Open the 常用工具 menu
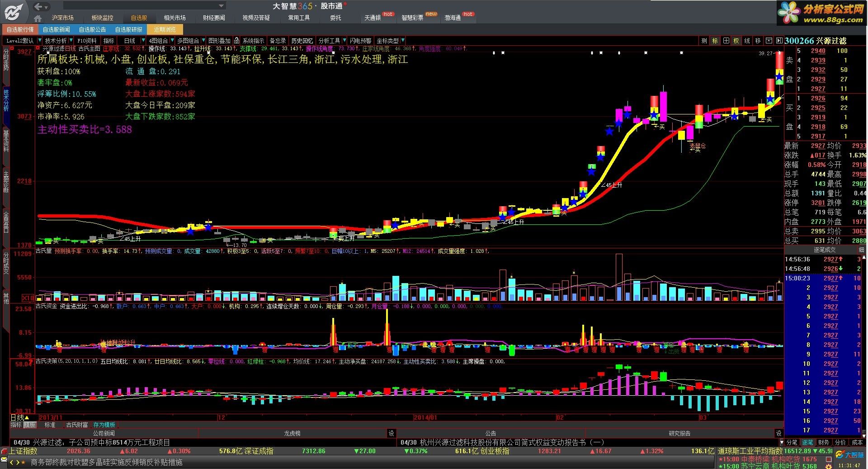The width and height of the screenshot is (868, 469). point(299,18)
